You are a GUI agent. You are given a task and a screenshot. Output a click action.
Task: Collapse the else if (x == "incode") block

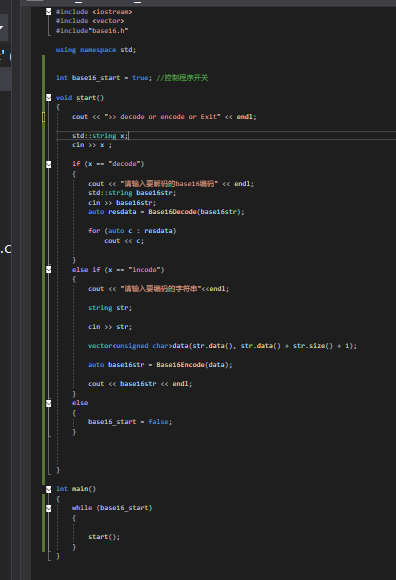point(49,270)
